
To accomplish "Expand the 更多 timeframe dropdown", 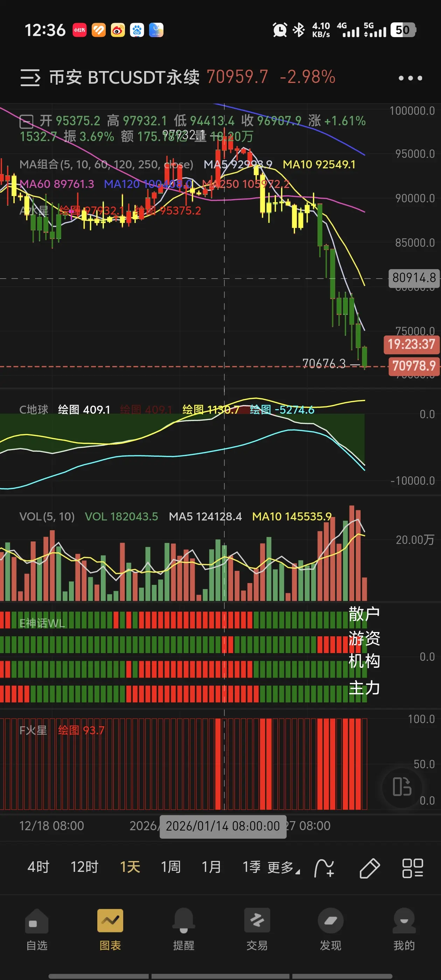I will click(x=283, y=868).
